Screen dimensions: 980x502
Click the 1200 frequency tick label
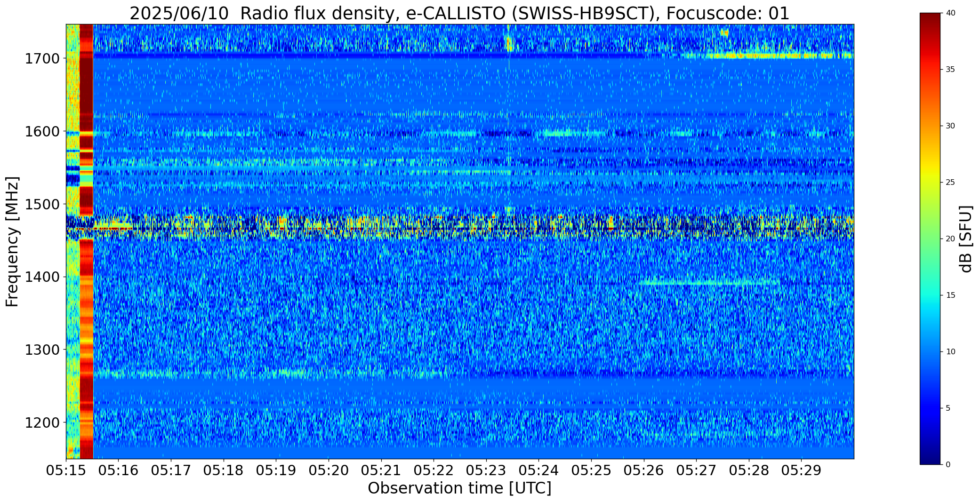point(42,422)
